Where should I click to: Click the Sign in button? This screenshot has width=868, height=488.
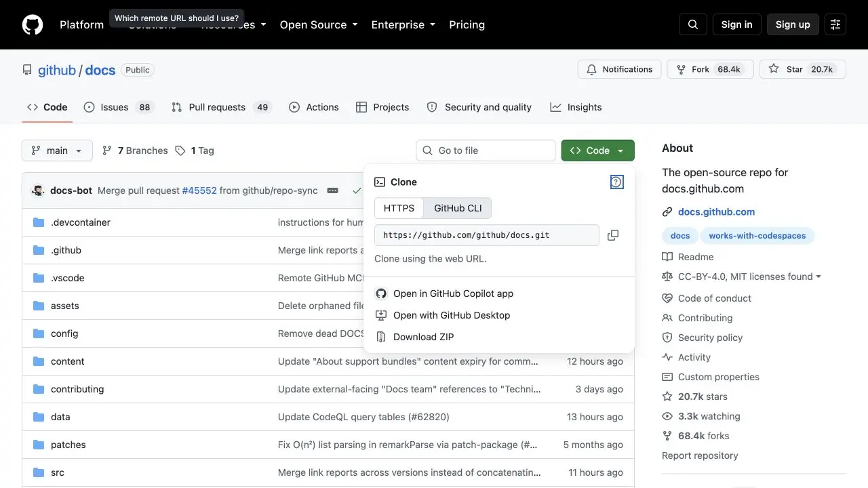(736, 24)
